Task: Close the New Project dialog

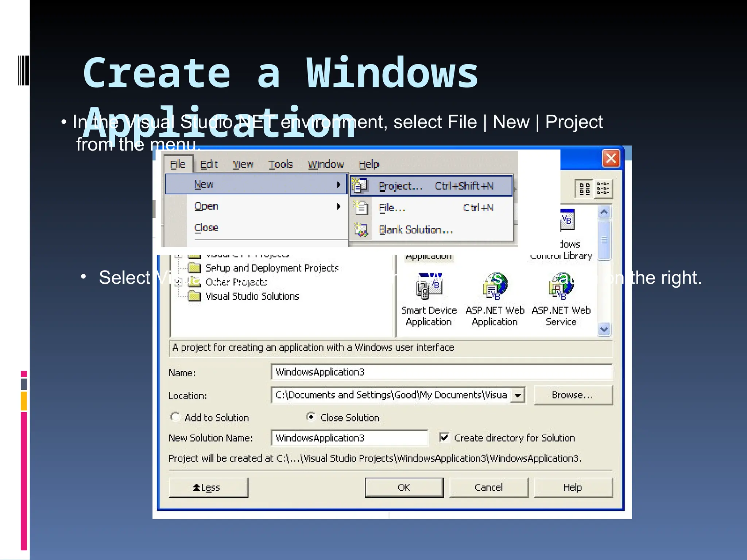Action: click(x=611, y=159)
